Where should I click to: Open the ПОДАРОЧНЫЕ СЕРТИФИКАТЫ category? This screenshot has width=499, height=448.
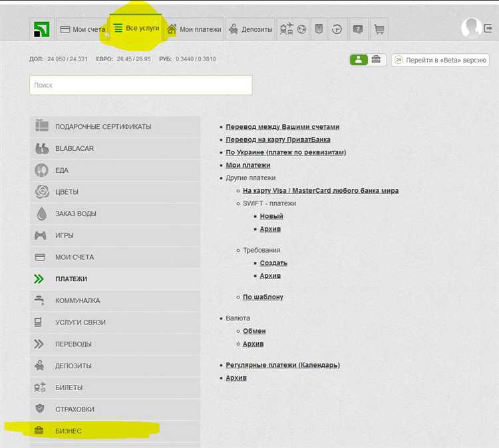click(x=115, y=126)
